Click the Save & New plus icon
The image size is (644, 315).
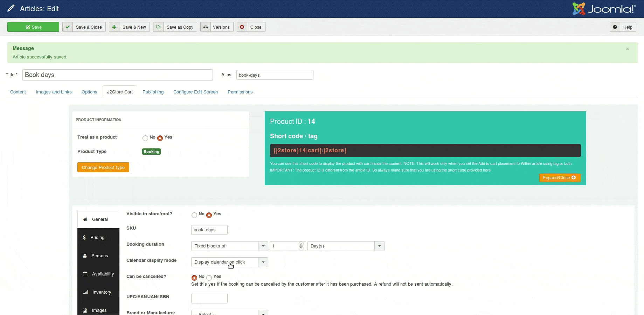(x=114, y=27)
